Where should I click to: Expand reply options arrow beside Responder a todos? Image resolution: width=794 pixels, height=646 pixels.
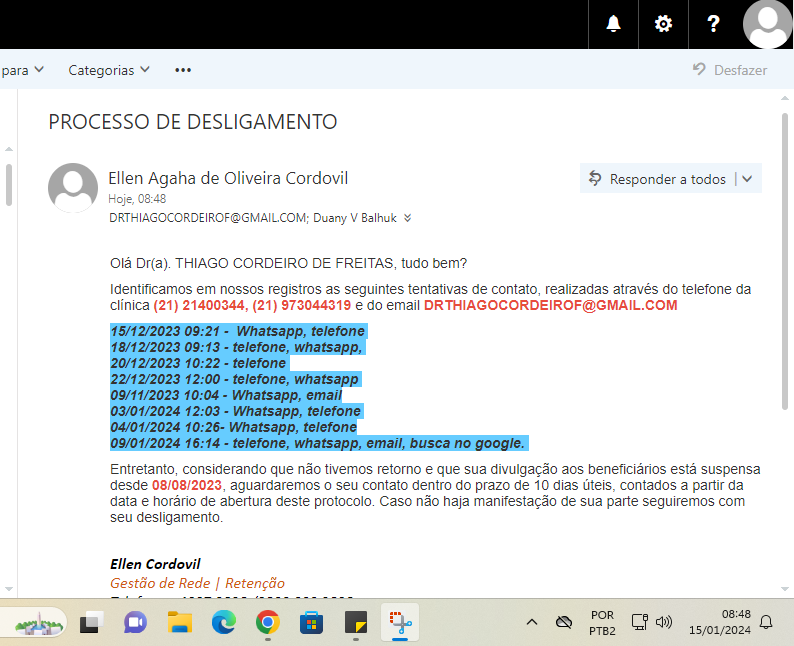747,179
